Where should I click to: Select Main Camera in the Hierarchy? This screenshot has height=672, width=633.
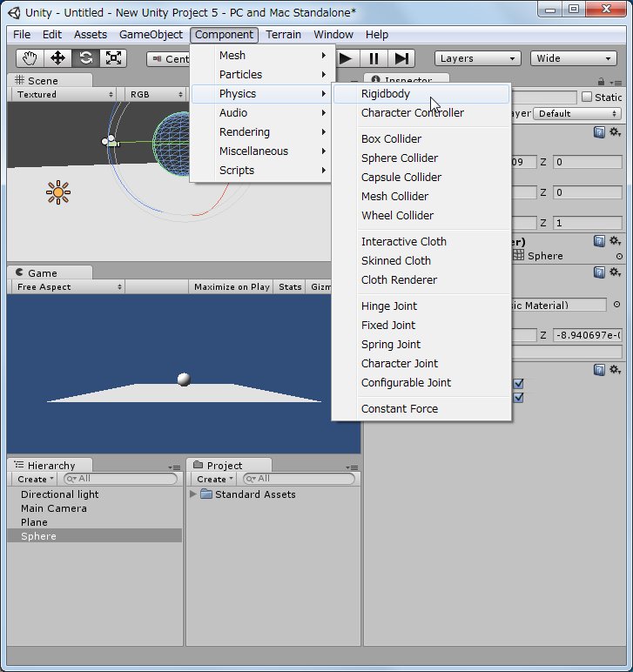[x=54, y=508]
